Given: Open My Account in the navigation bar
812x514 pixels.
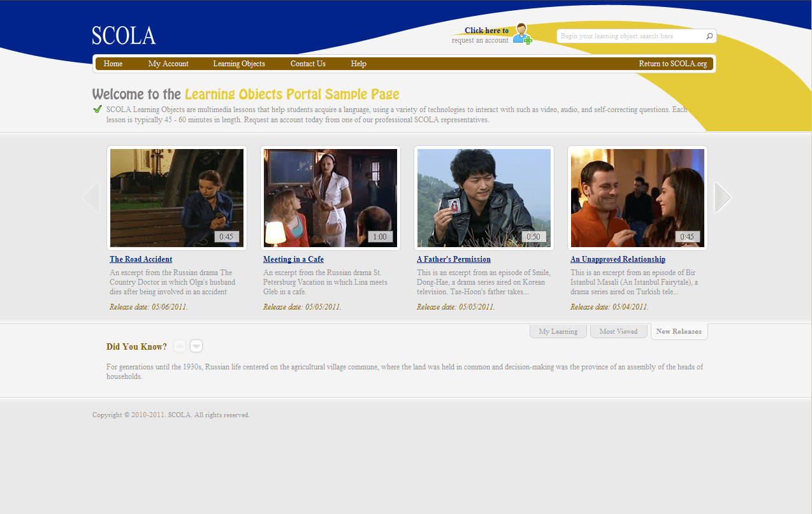Looking at the screenshot, I should coord(168,64).
